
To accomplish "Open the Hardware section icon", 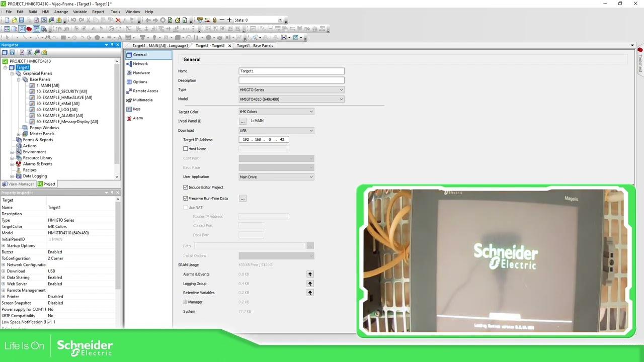I will click(129, 73).
